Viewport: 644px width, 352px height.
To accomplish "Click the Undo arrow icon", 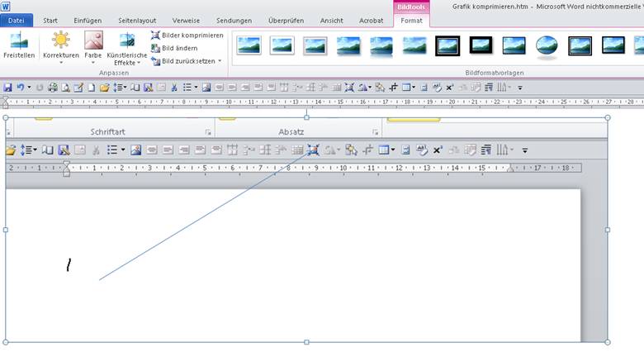I will [19, 87].
